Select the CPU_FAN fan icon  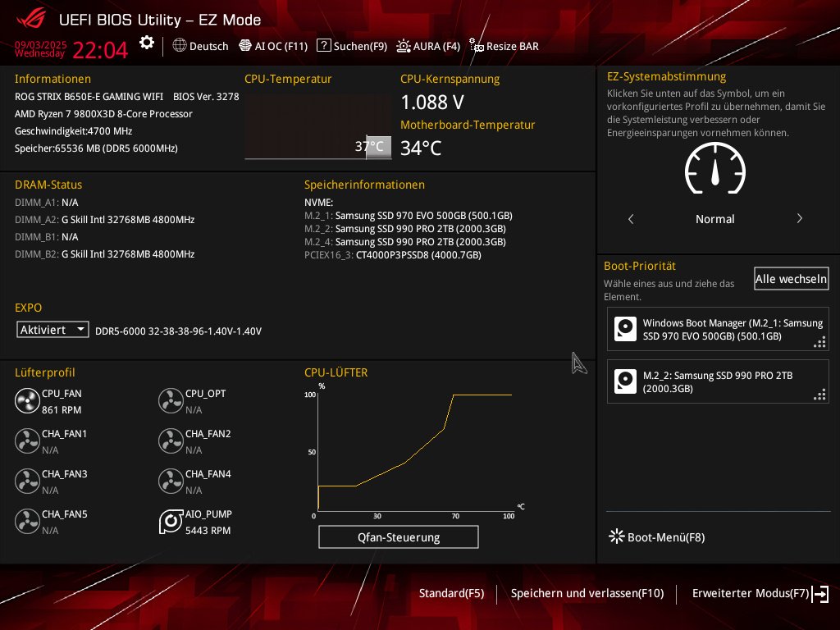[x=27, y=401]
